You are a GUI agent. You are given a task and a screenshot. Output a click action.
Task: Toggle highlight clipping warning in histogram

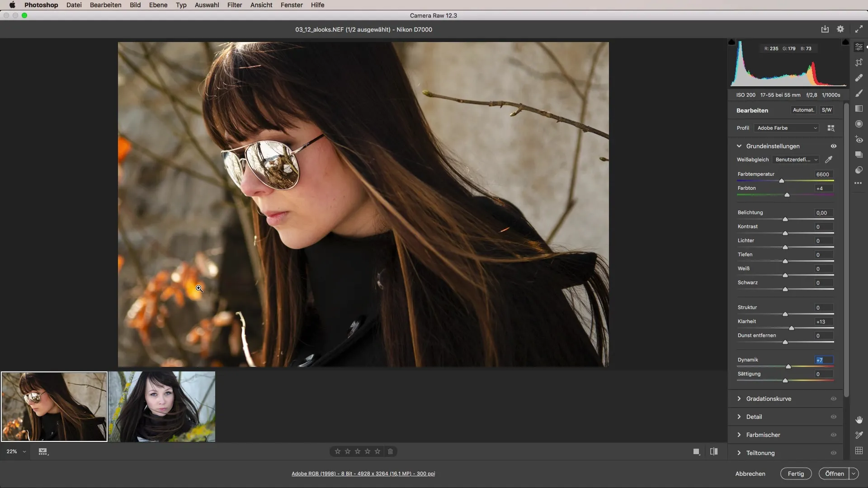[x=845, y=42]
